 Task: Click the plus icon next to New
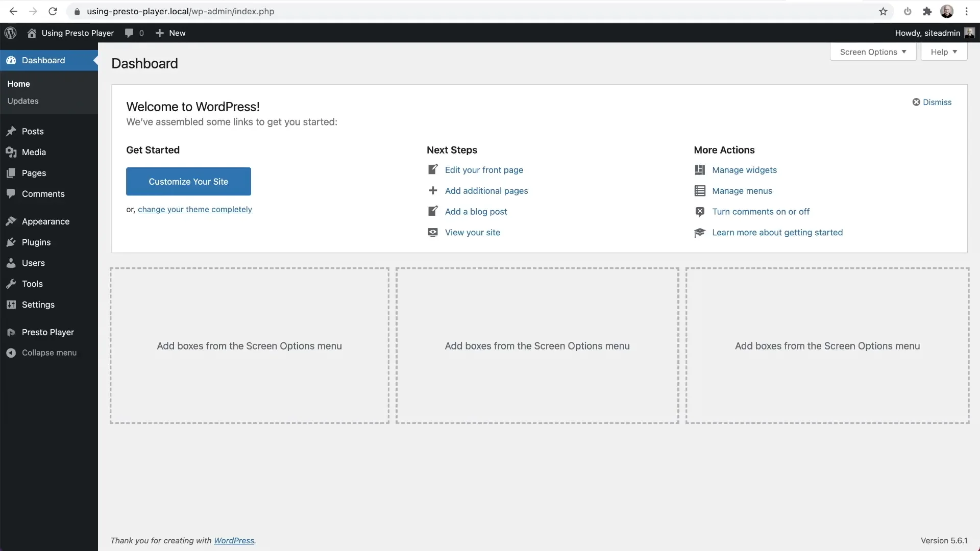coord(159,33)
